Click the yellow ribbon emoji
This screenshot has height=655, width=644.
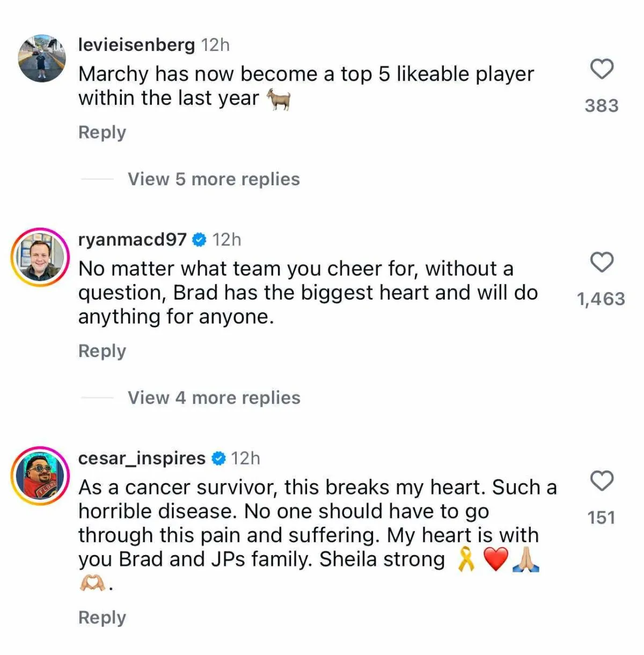(x=465, y=560)
